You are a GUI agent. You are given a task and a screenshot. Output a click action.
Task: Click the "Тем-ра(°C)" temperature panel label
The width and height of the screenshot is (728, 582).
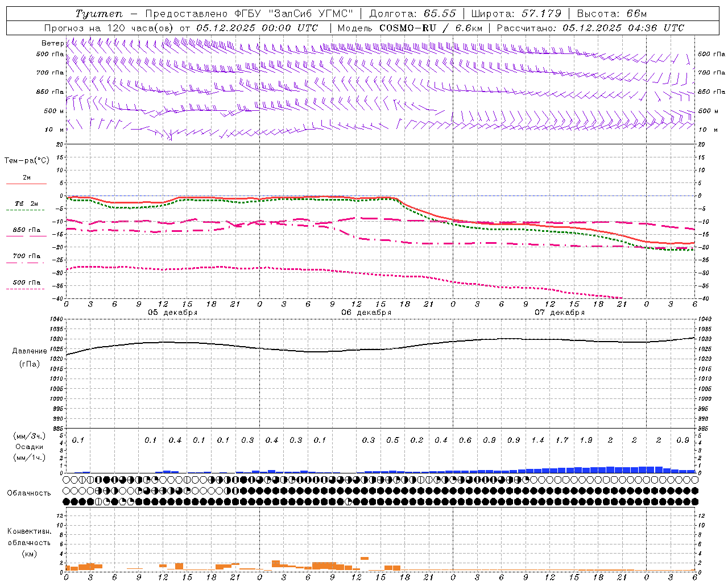pyautogui.click(x=27, y=160)
